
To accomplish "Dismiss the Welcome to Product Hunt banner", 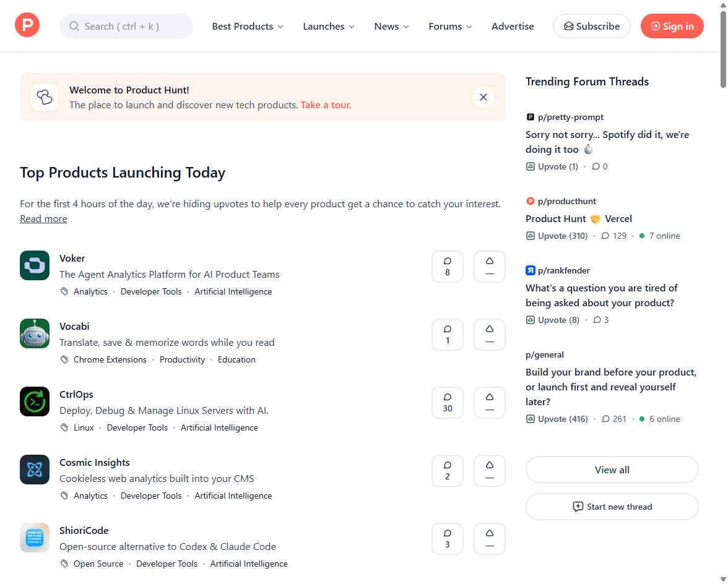I will coord(483,97).
